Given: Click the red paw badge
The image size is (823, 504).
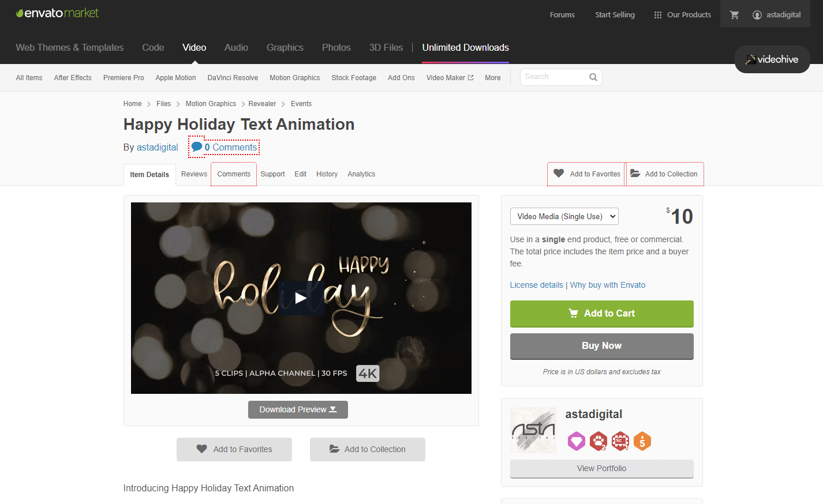Looking at the screenshot, I should click(598, 441).
